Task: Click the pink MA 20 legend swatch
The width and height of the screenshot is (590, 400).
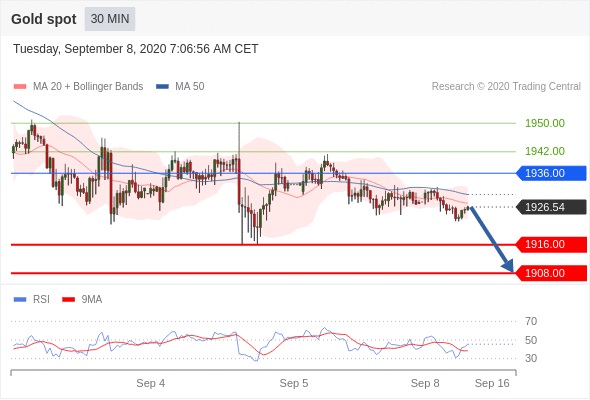Action: [20, 87]
